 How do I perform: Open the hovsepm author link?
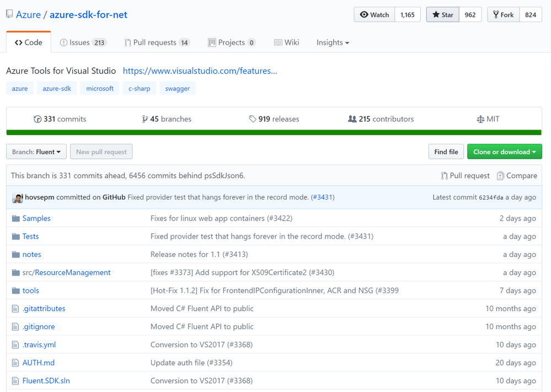coord(39,197)
